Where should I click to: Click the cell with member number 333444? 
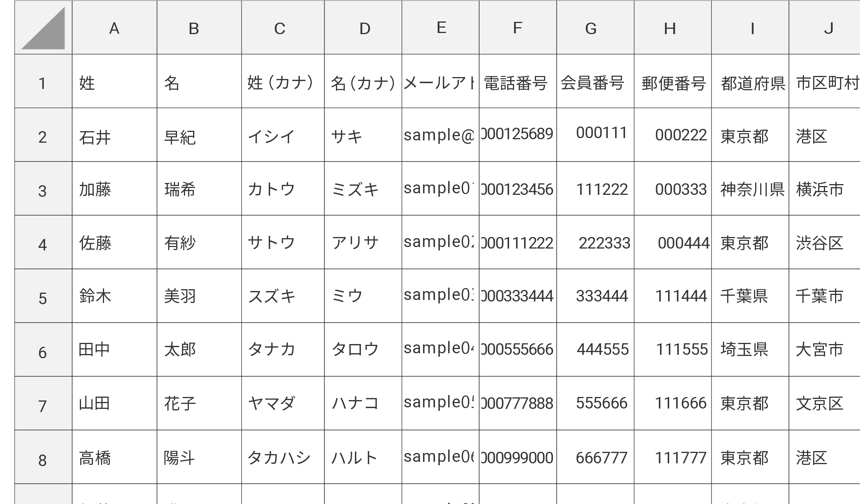(x=595, y=296)
